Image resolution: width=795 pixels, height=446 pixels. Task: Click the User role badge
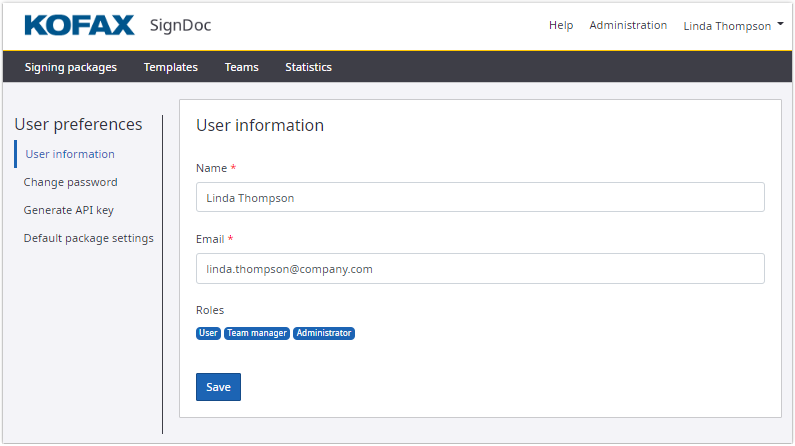click(208, 333)
